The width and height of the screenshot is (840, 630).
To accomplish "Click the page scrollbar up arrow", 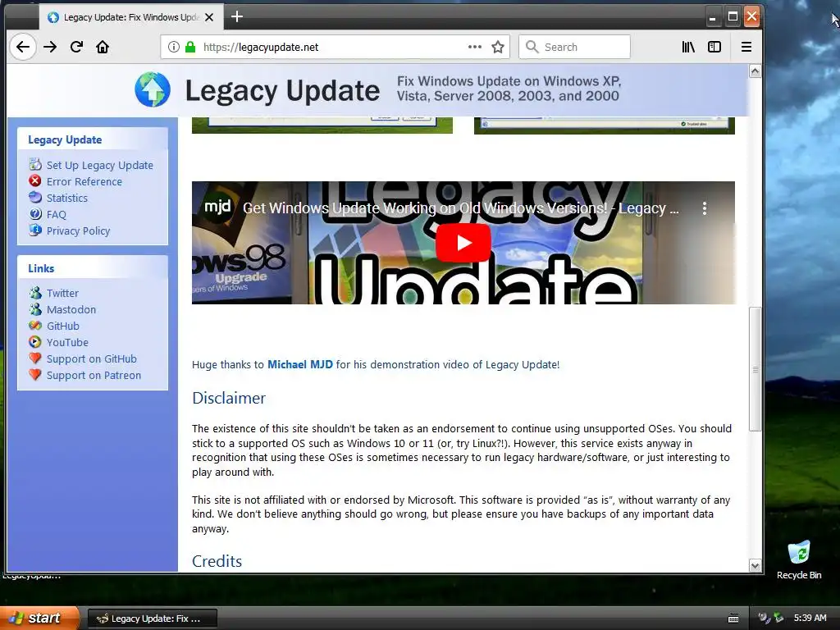I will click(x=755, y=71).
